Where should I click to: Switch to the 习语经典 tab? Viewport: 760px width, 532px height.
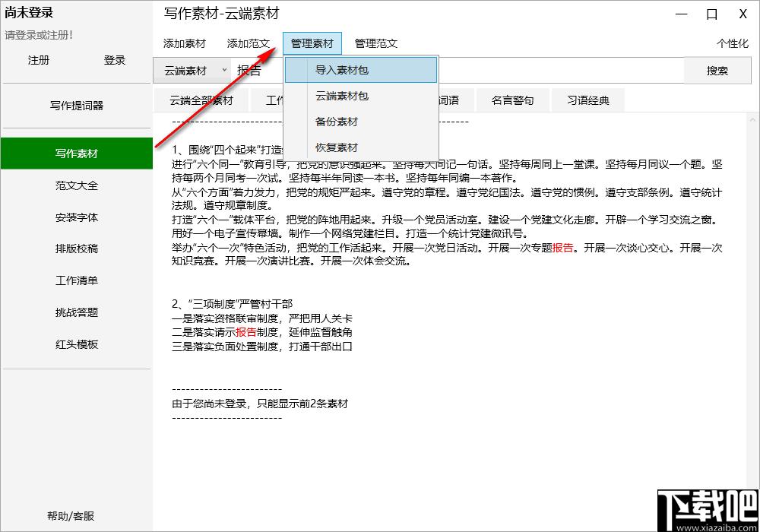[x=588, y=100]
